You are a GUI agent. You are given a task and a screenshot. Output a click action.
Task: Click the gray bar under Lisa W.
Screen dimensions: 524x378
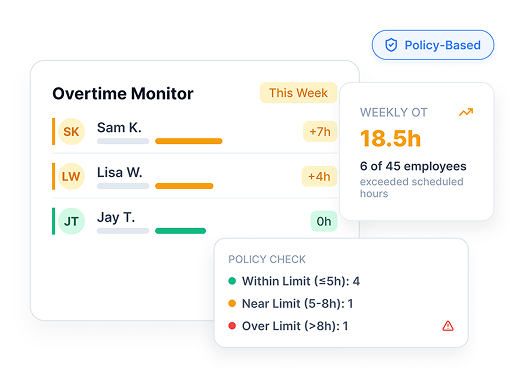click(123, 186)
